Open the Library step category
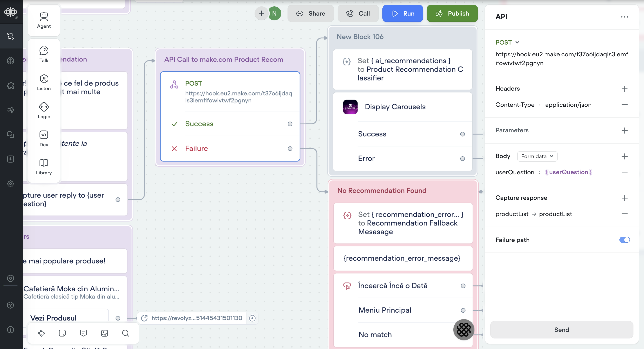Screen dimensions: 644x349 [x=44, y=167]
